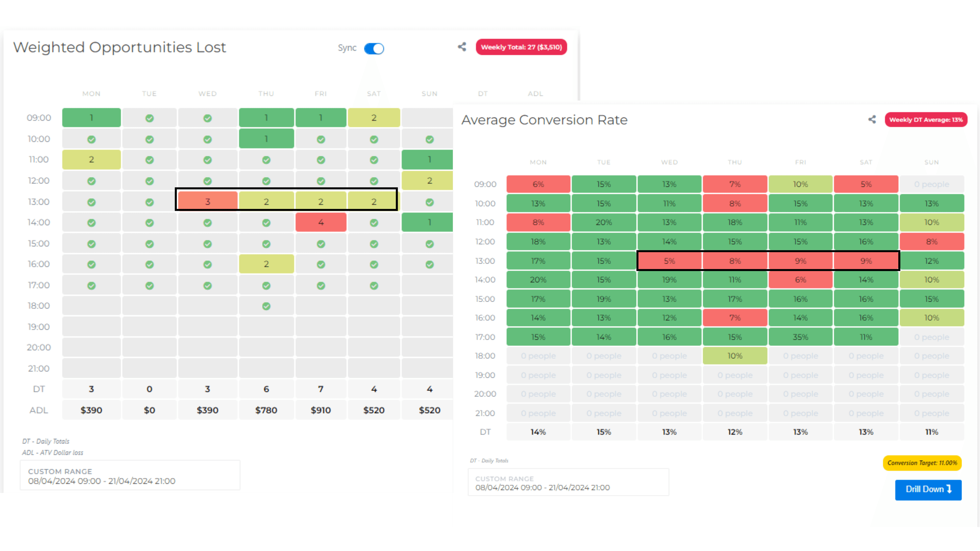Click check icon at Saturday 15:00
Viewport: 980px width, 551px height.
point(374,244)
